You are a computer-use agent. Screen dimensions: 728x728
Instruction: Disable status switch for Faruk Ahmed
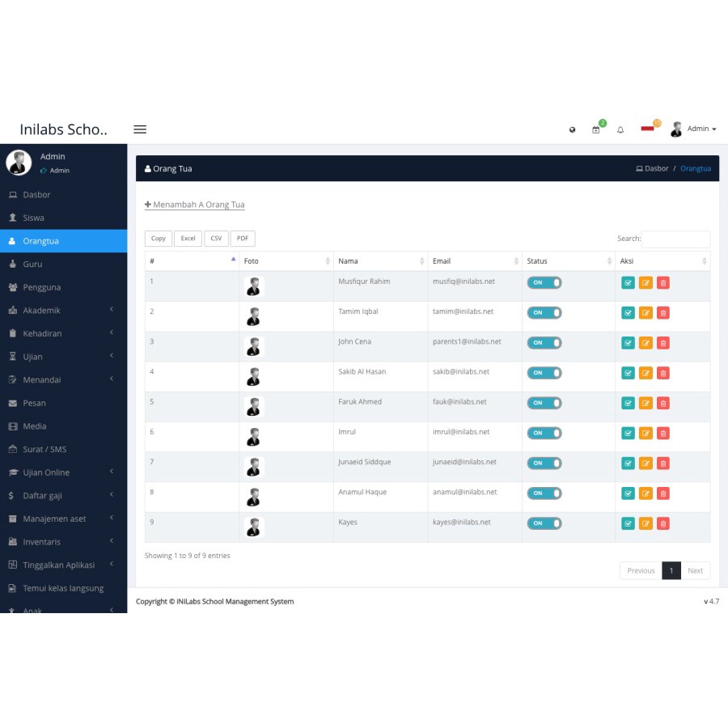tap(544, 403)
